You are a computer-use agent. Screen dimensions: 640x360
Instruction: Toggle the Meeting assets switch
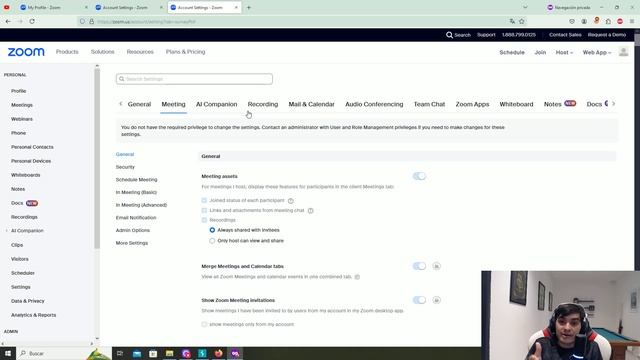(x=419, y=176)
